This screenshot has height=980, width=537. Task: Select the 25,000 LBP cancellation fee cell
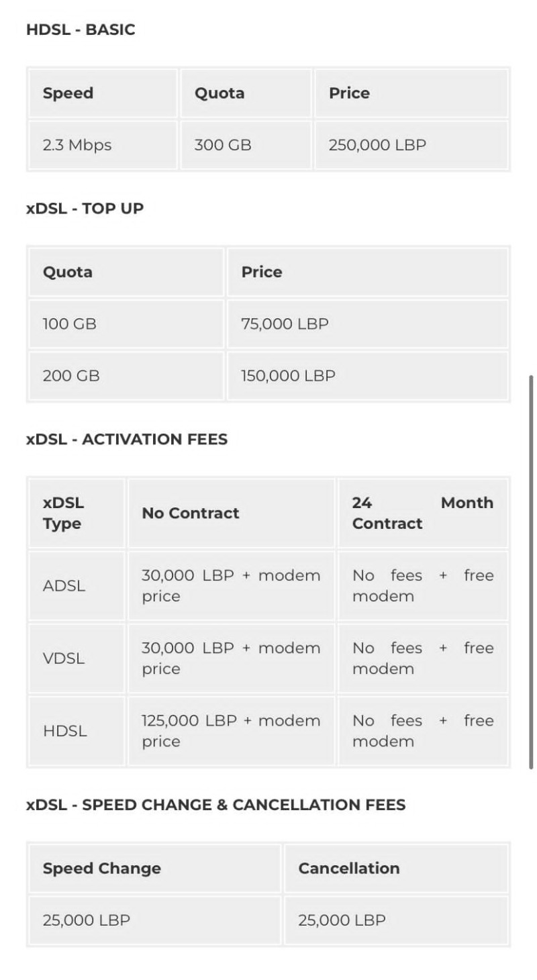pyautogui.click(x=396, y=920)
